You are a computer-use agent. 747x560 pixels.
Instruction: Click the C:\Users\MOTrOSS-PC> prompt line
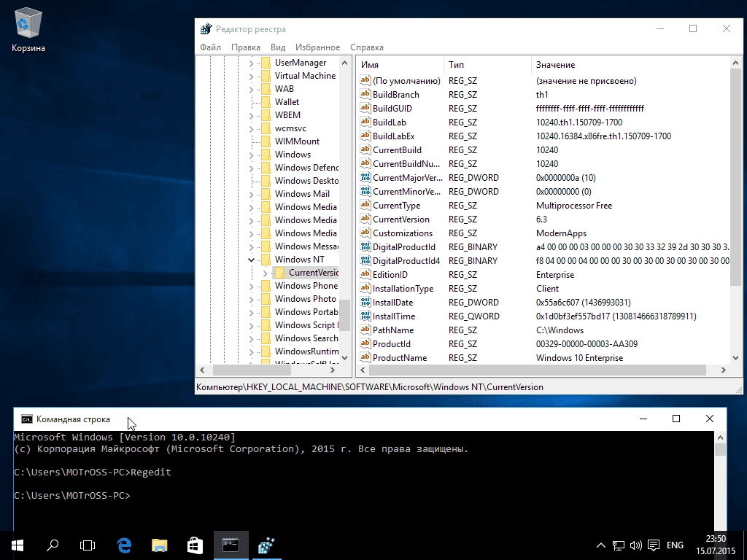(x=72, y=495)
